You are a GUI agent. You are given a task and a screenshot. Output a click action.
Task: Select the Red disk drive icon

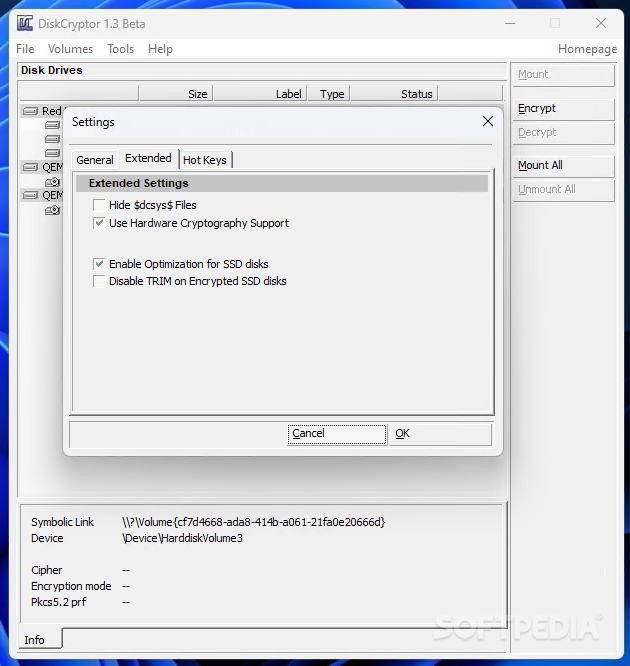(31, 111)
